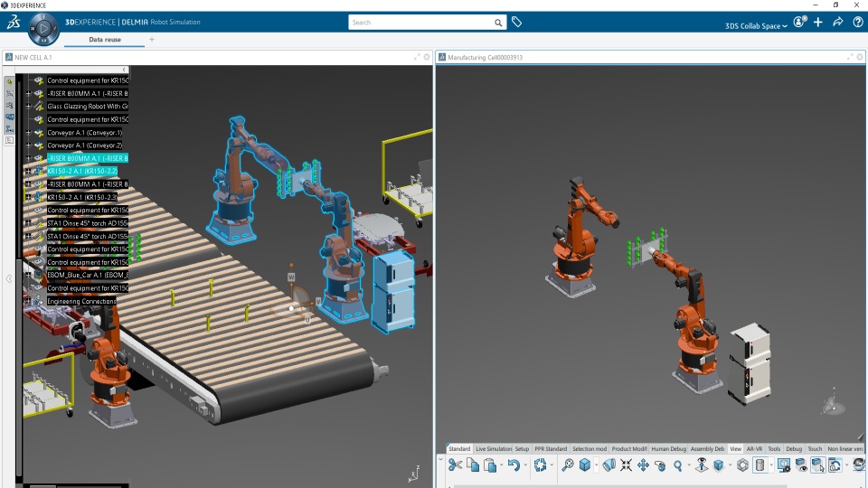868x488 pixels.
Task: Activate the Pan four-arrow tool
Action: [x=643, y=465]
